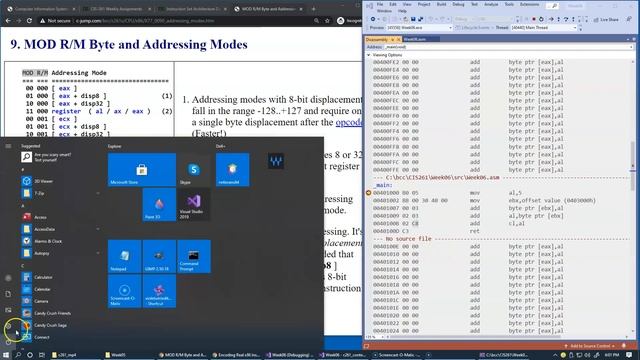Launch GIMP tile in Start menu
Viewport: 640px width, 360px height.
pos(159,256)
